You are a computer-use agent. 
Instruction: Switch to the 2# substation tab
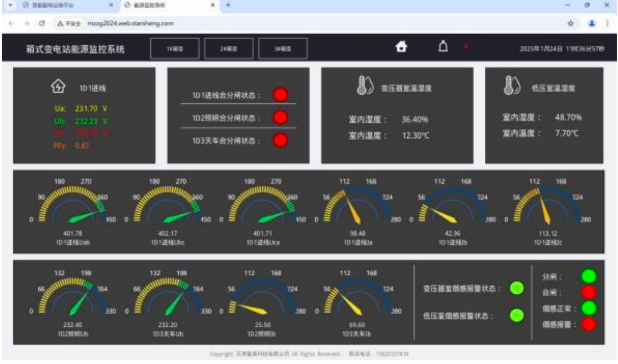click(228, 48)
